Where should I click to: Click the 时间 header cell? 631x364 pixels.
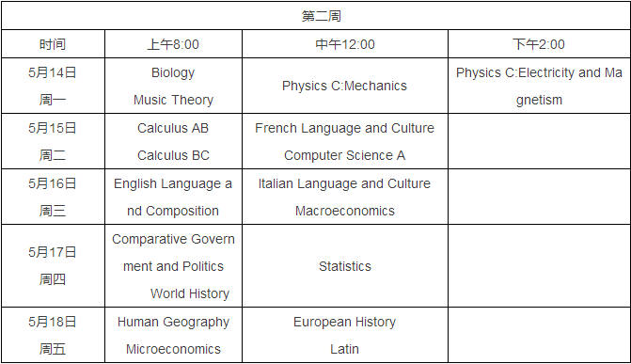click(x=53, y=44)
